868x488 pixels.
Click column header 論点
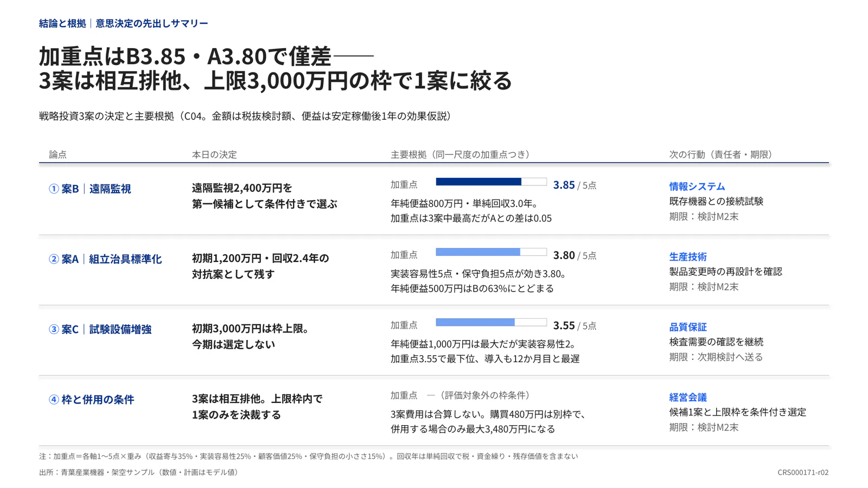pos(58,155)
